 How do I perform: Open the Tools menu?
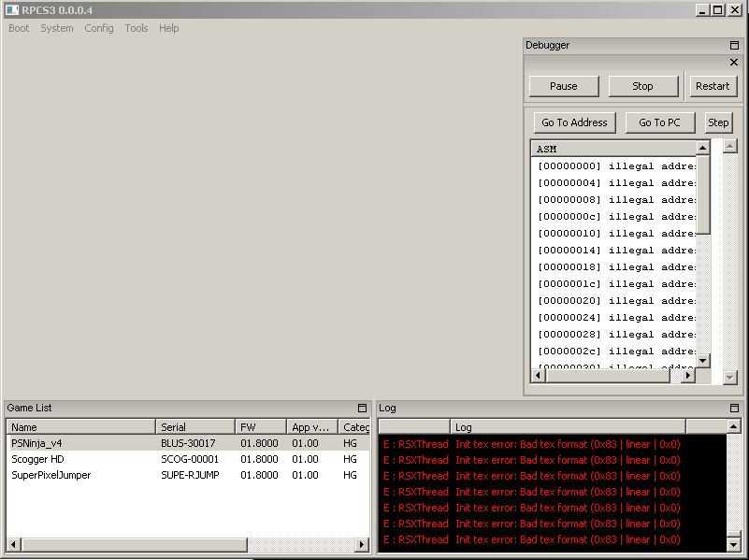137,28
